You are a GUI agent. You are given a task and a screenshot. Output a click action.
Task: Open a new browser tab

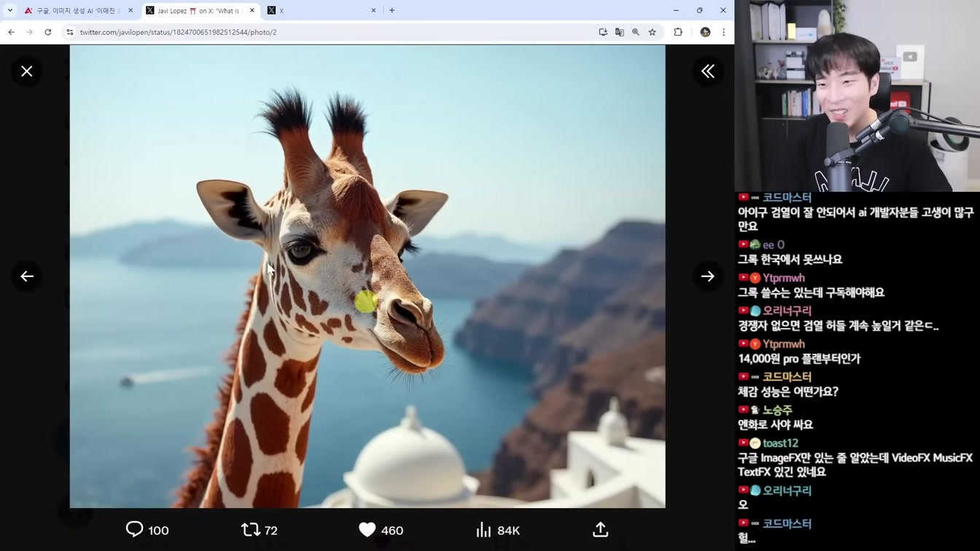click(392, 11)
